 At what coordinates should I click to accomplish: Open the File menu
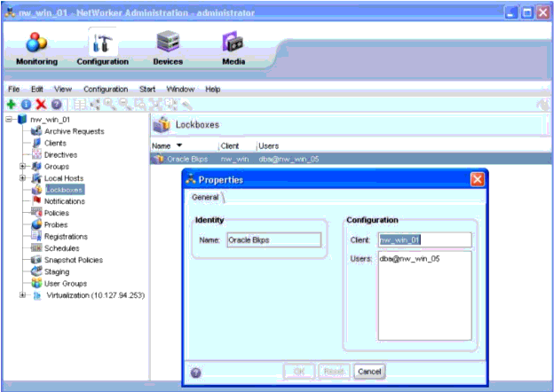pyautogui.click(x=14, y=90)
